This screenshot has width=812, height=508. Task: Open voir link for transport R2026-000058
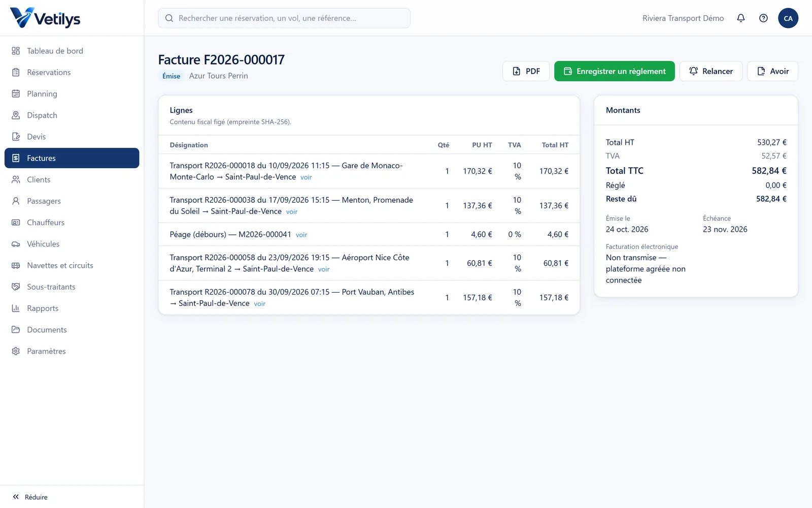[x=324, y=269]
